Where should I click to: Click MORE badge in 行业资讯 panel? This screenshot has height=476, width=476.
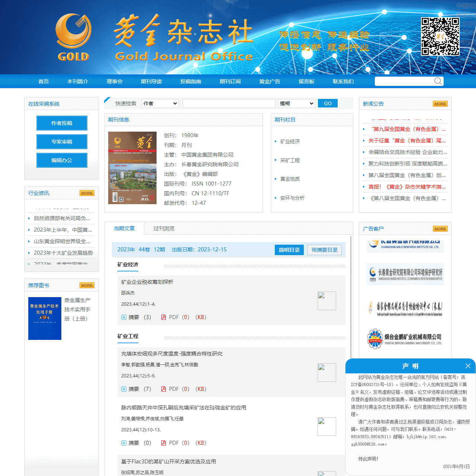[x=87, y=193]
